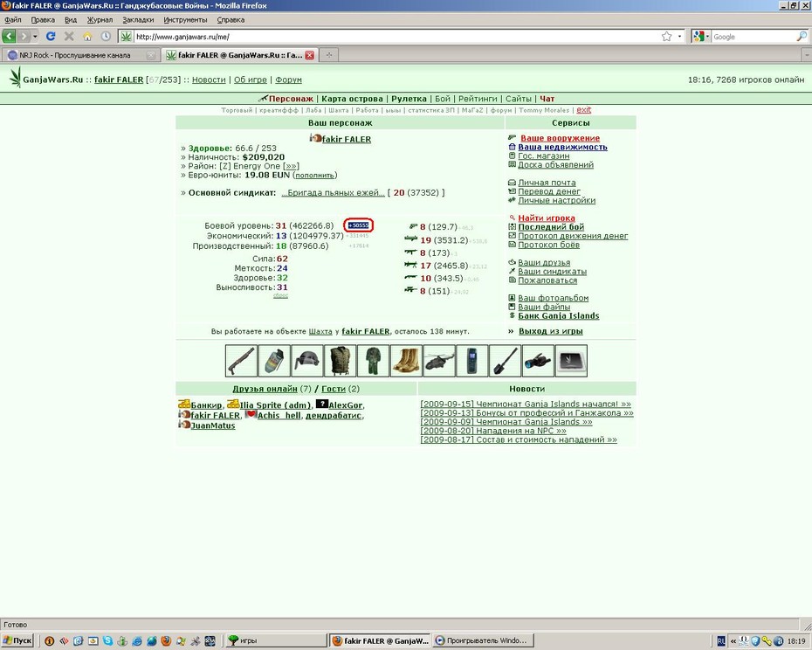
Task: Open friend Банкир profile link
Action: pyautogui.click(x=206, y=405)
